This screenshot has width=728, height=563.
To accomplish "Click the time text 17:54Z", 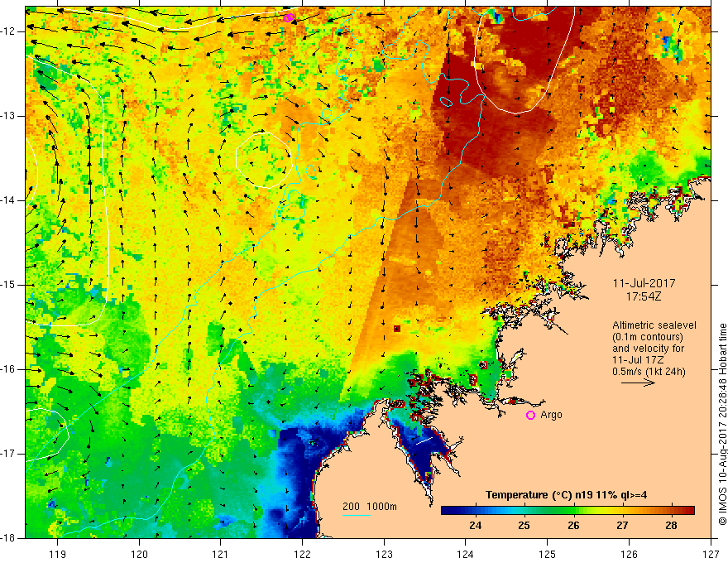I will coord(643,296).
